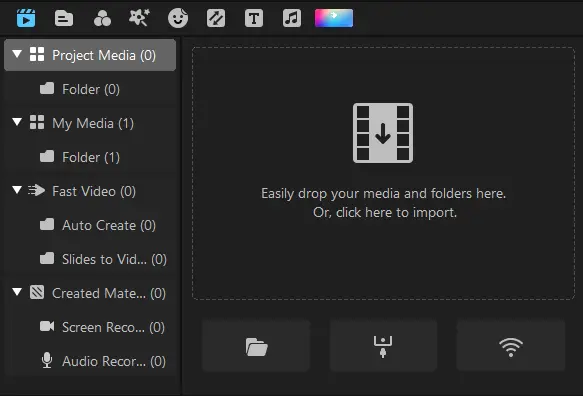Click the My Media grid icon

pos(37,122)
